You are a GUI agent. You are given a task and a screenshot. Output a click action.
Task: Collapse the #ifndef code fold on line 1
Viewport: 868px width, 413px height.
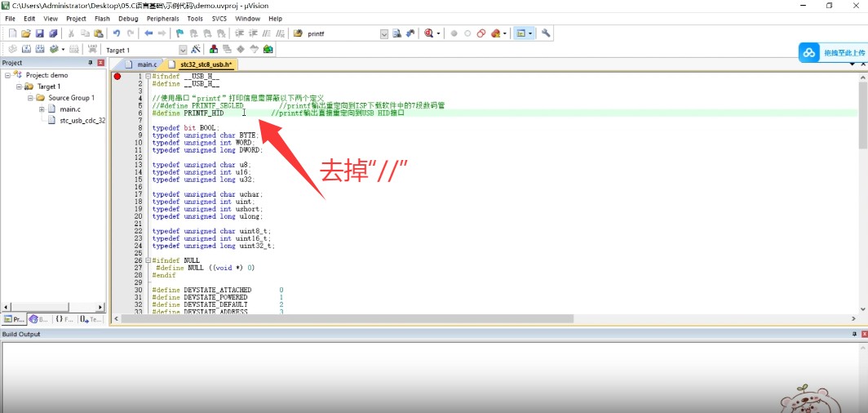coord(148,77)
